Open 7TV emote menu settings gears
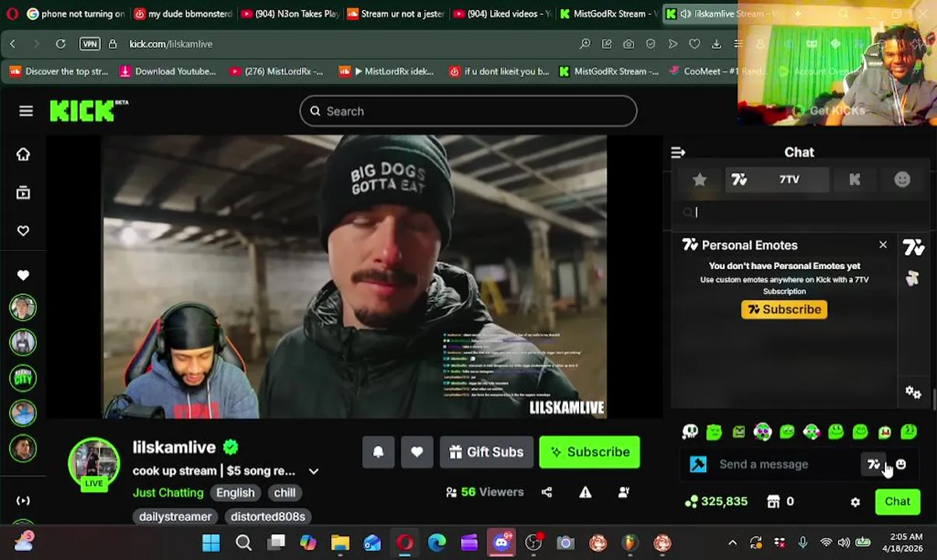The height and width of the screenshot is (560, 937). pos(913,392)
